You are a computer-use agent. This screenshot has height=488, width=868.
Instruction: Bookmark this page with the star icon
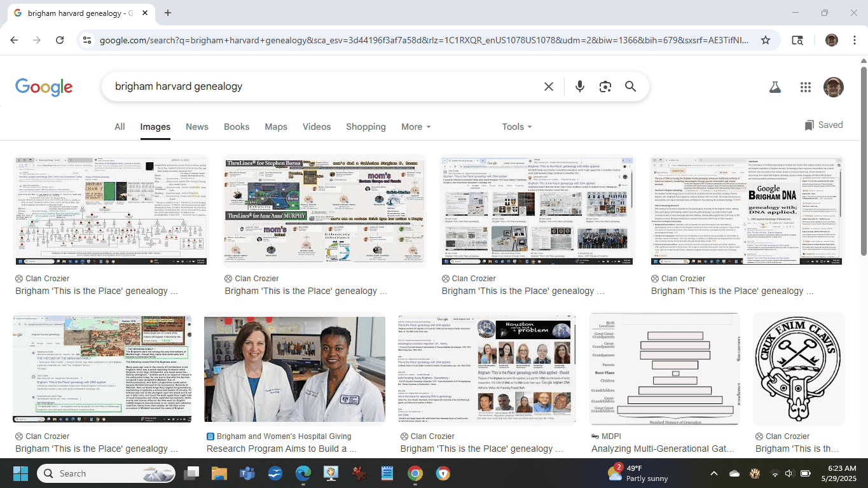click(x=766, y=40)
